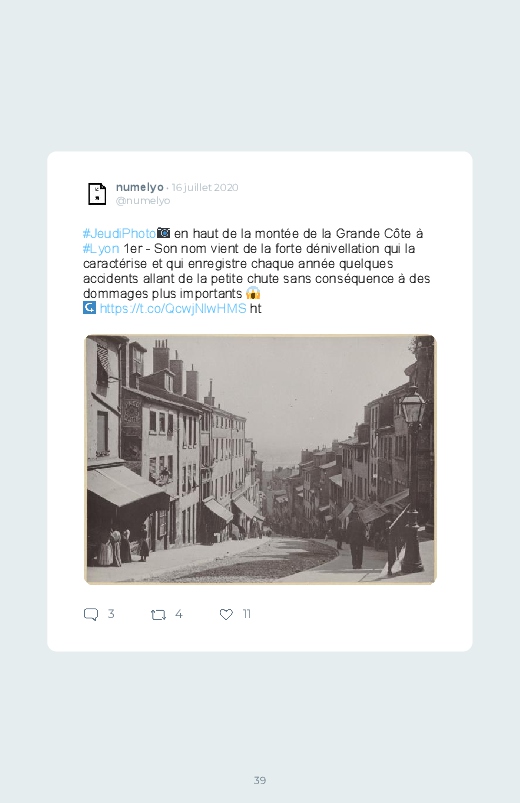This screenshot has height=803, width=520.
Task: Click the blue arrow emoji before link
Action: click(89, 308)
